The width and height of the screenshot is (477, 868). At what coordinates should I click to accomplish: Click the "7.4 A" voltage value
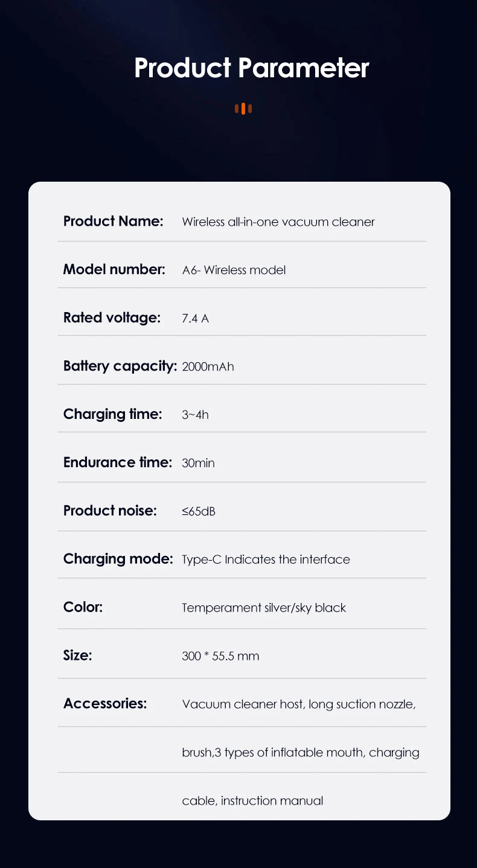pos(195,318)
